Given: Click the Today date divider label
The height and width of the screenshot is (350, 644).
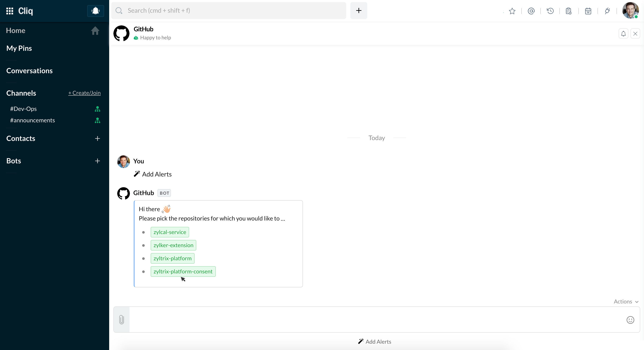Looking at the screenshot, I should [377, 138].
